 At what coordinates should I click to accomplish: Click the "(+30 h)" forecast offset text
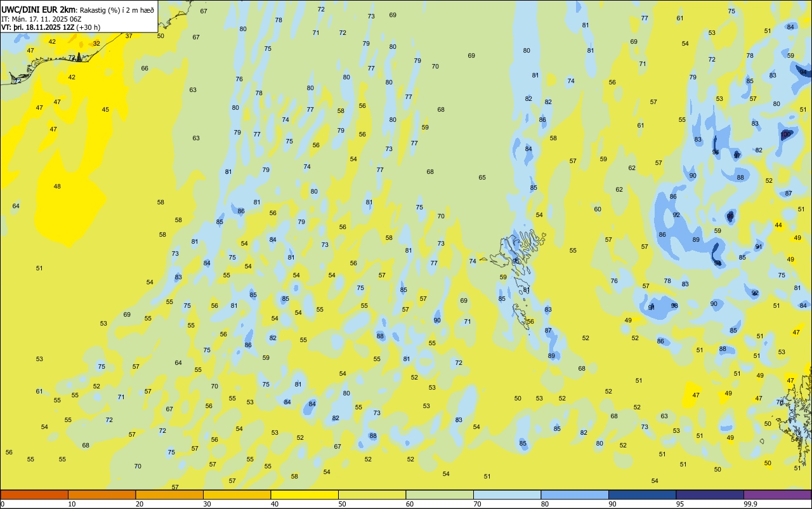[88, 27]
